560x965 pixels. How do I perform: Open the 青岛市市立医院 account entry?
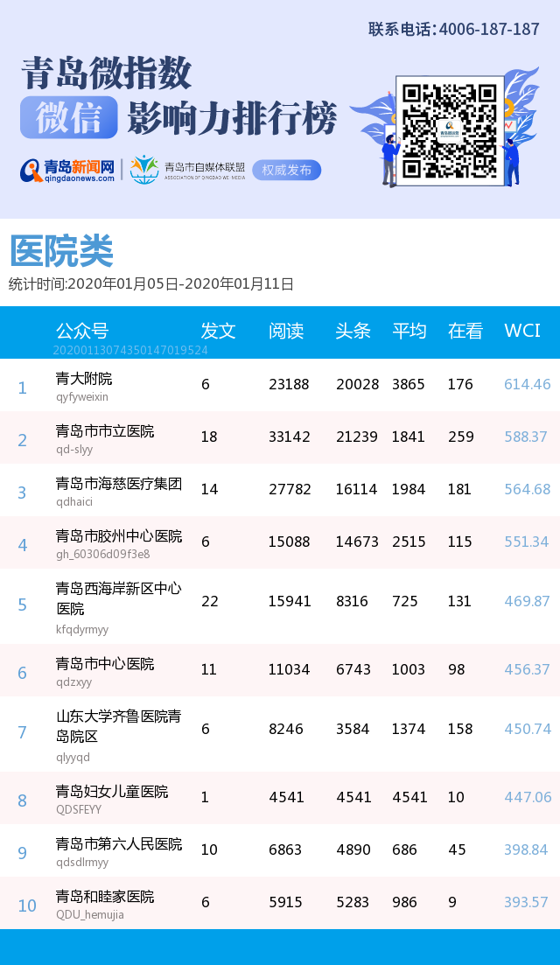pos(105,431)
